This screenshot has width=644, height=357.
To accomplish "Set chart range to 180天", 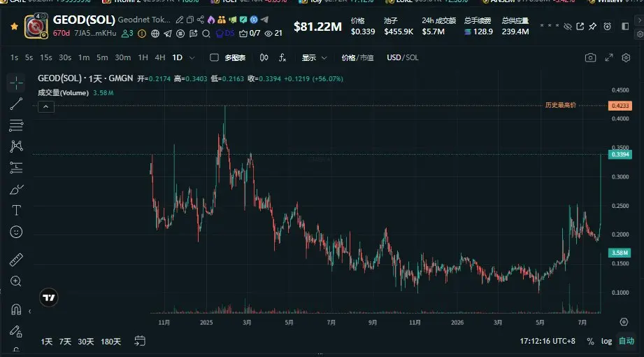I will (111, 342).
